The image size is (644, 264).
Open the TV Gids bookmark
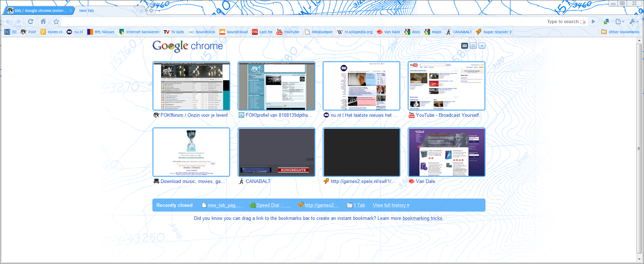point(174,32)
